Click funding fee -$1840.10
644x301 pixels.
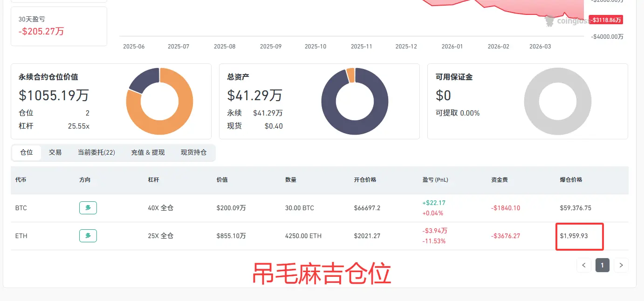pos(506,208)
